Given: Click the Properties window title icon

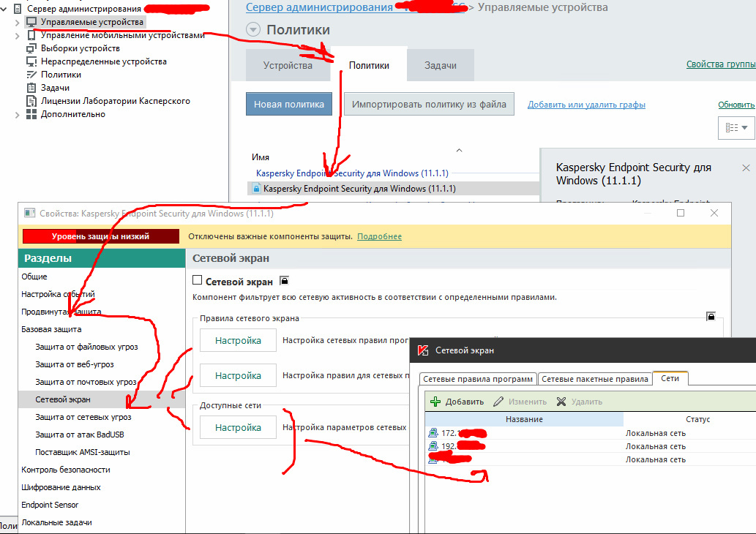Looking at the screenshot, I should (x=30, y=213).
